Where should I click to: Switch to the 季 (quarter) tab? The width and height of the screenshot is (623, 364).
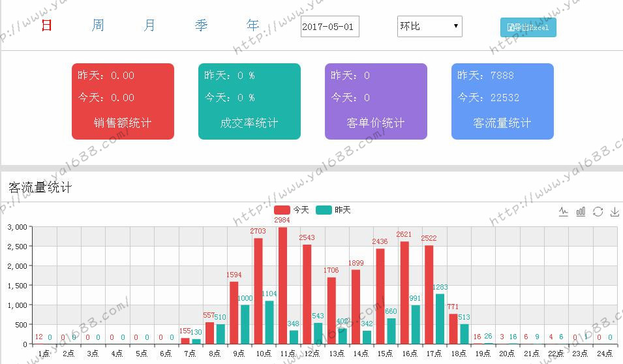pyautogui.click(x=201, y=25)
